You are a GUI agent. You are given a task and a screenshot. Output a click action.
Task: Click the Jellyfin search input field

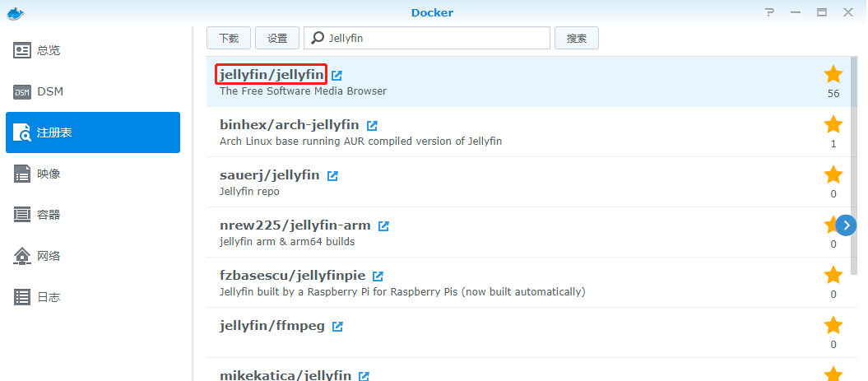click(436, 38)
